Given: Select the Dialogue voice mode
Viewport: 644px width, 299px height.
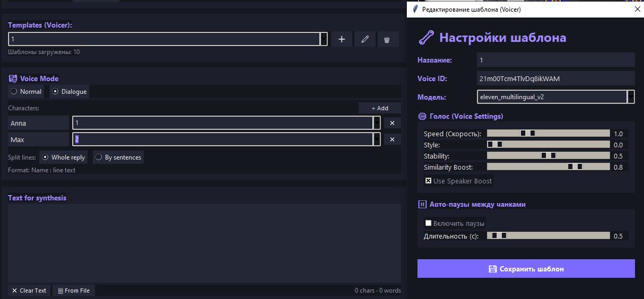Looking at the screenshot, I should pos(69,92).
